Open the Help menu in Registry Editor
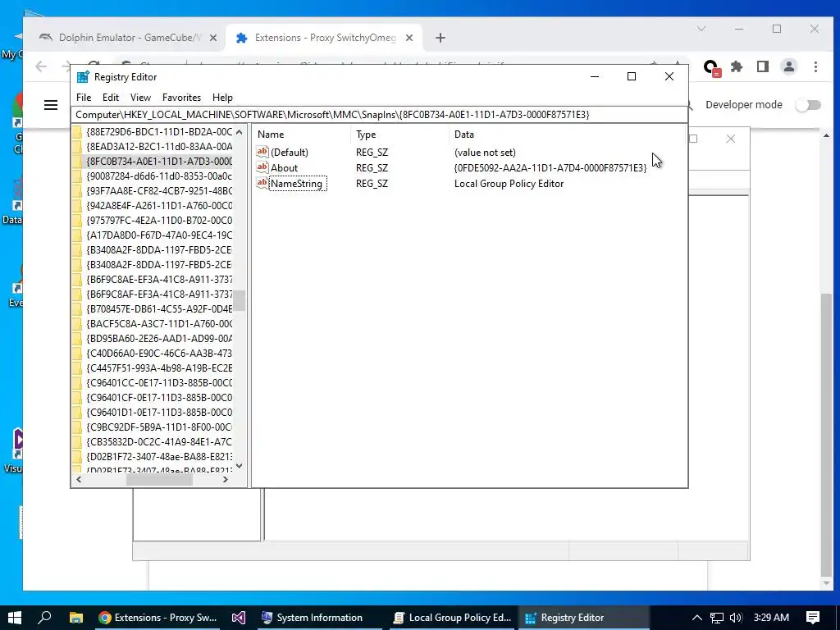This screenshot has height=630, width=840. [222, 98]
